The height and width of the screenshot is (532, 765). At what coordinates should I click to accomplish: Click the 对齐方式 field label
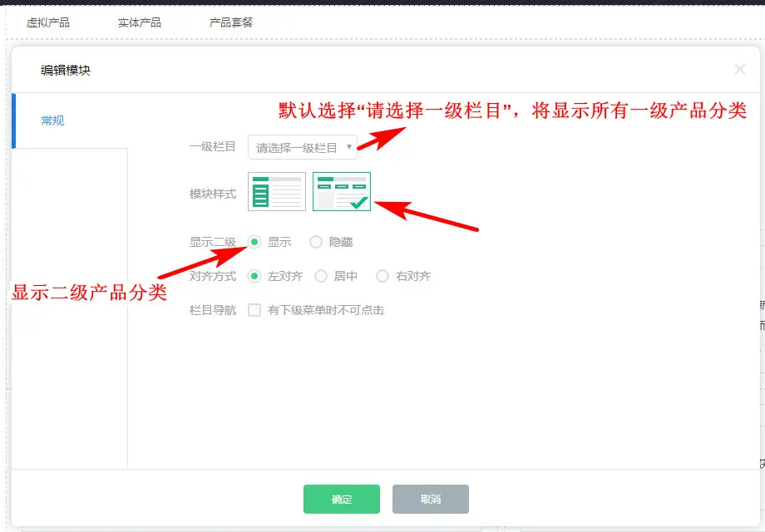click(x=213, y=276)
